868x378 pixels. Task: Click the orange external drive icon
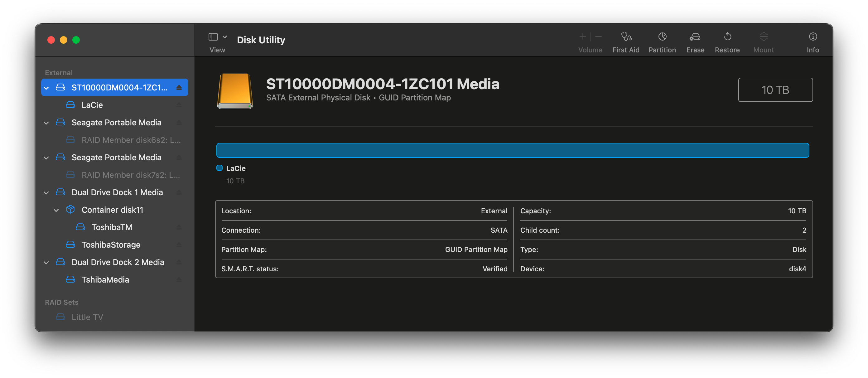tap(235, 91)
